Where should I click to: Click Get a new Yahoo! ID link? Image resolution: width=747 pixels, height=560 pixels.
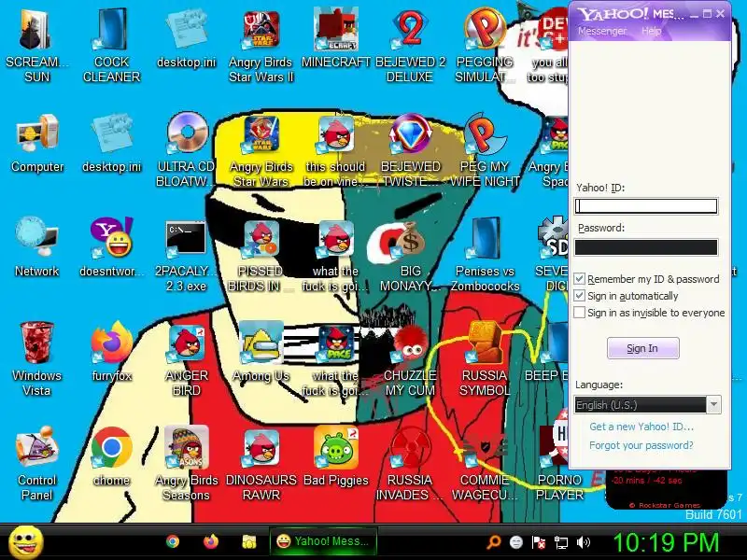pos(641,427)
